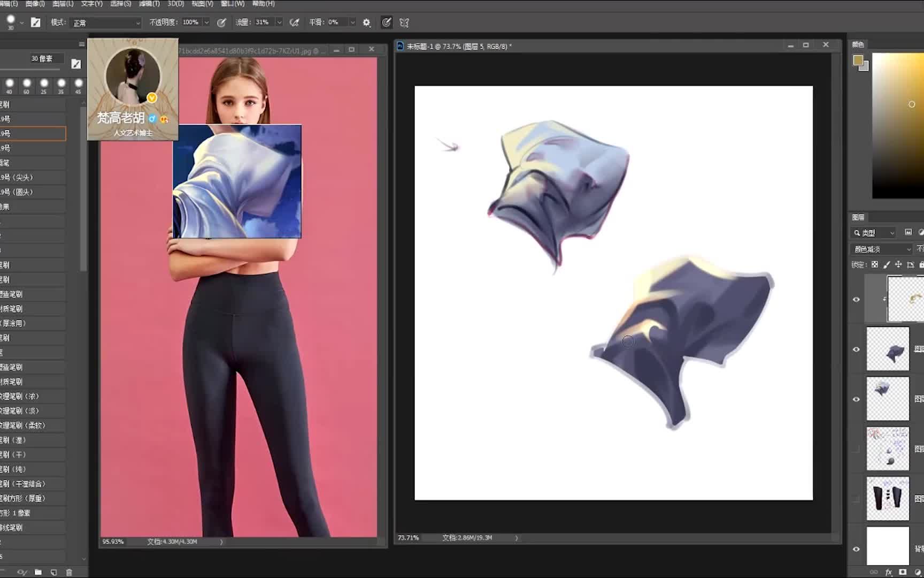Viewport: 924px width, 578px height.
Task: Open the brush panel flyout menu icon
Action: click(81, 44)
